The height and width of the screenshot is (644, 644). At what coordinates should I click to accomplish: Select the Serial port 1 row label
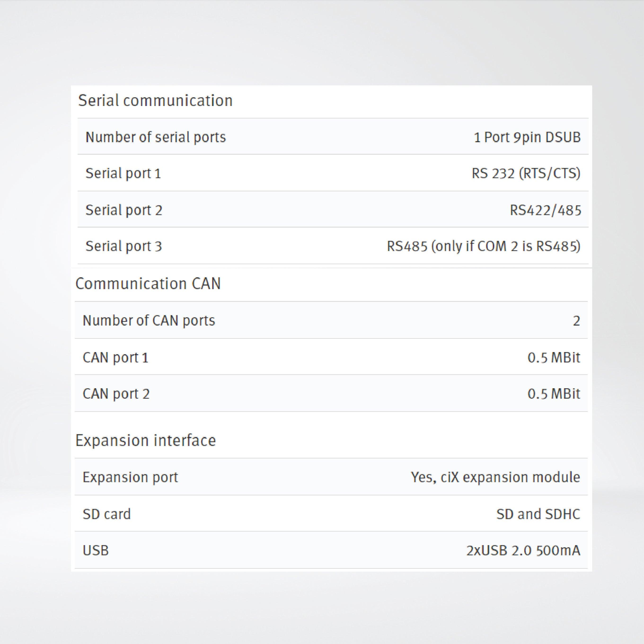pyautogui.click(x=123, y=173)
